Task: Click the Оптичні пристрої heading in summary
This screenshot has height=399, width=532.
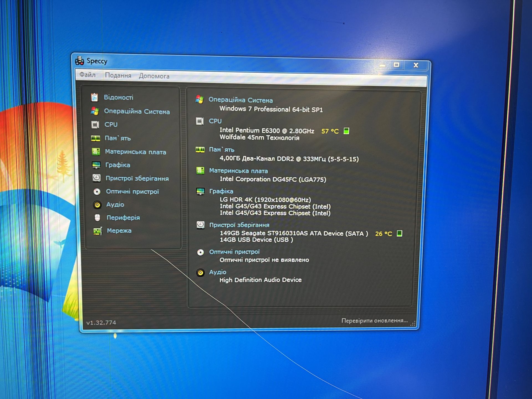Action: point(234,252)
